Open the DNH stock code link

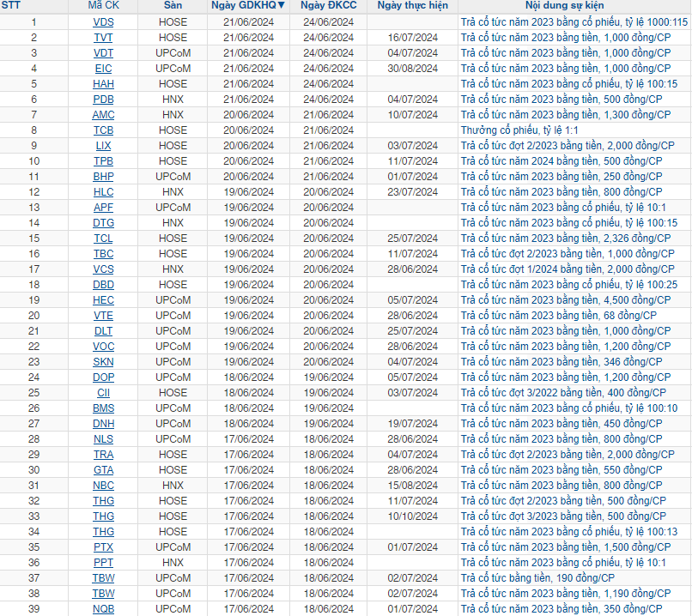coord(103,423)
